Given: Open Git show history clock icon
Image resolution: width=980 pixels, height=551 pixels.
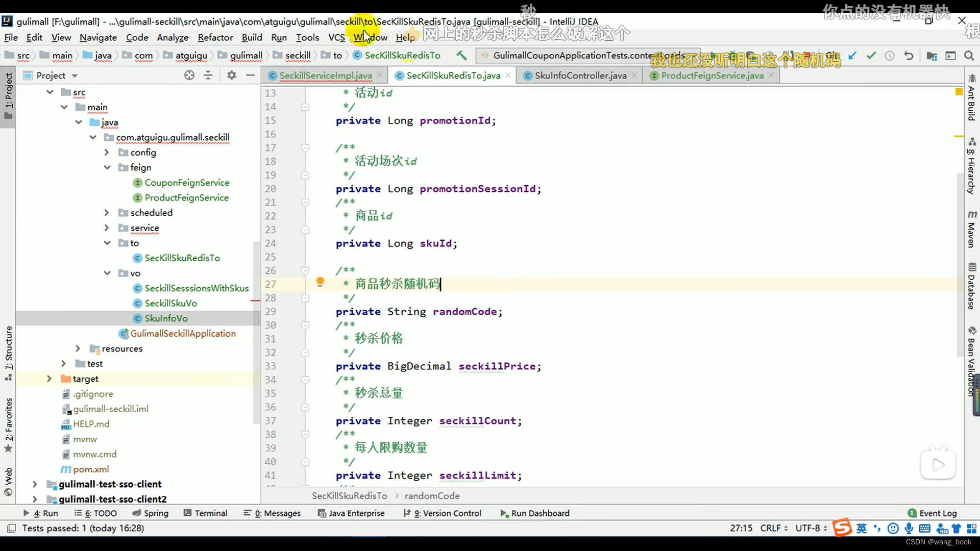Looking at the screenshot, I should pos(890,56).
